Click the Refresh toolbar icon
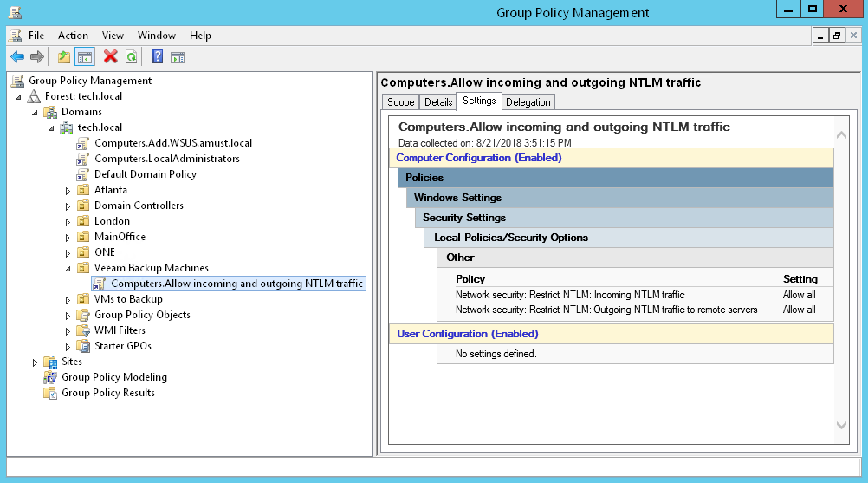Viewport: 868px width, 483px height. pos(131,57)
